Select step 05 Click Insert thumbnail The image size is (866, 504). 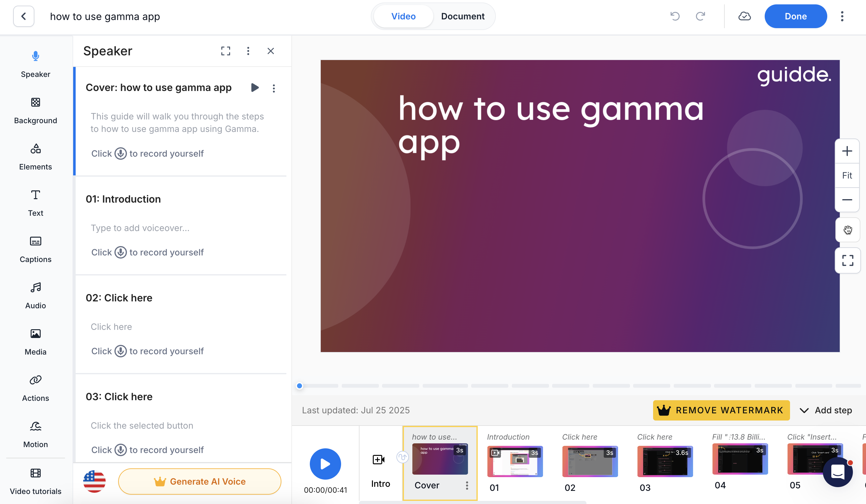point(815,459)
